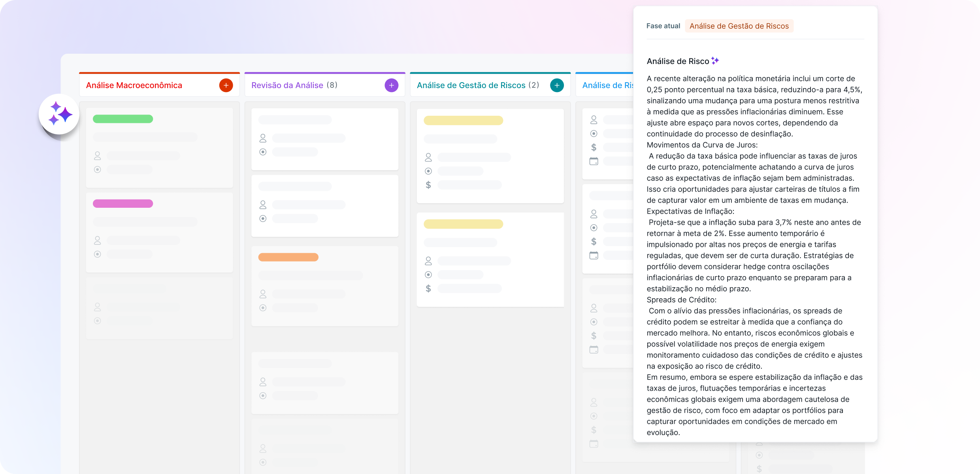Select radio icon in first Revisão da Análise card
The width and height of the screenshot is (980, 474).
coord(263,152)
